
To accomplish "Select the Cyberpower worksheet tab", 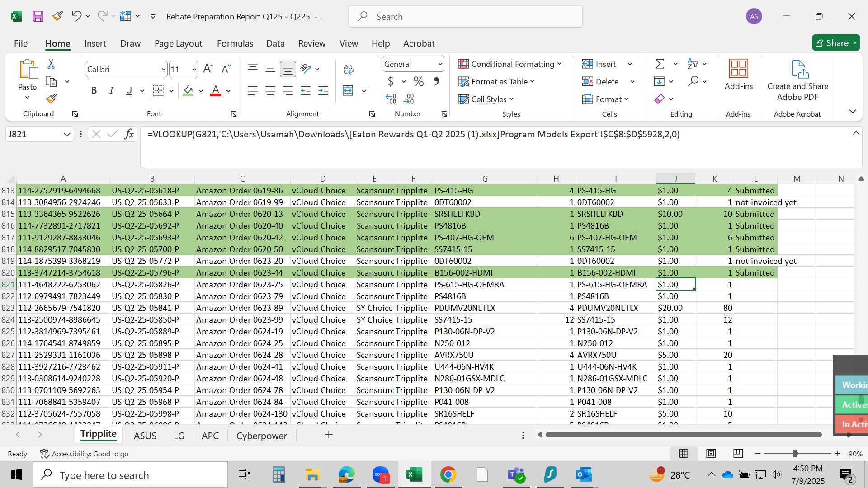I will pyautogui.click(x=261, y=436).
